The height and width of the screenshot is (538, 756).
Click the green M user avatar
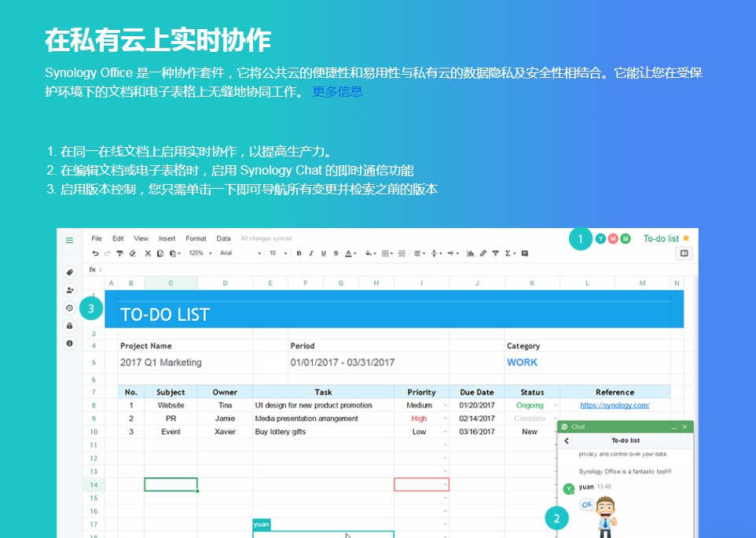626,239
